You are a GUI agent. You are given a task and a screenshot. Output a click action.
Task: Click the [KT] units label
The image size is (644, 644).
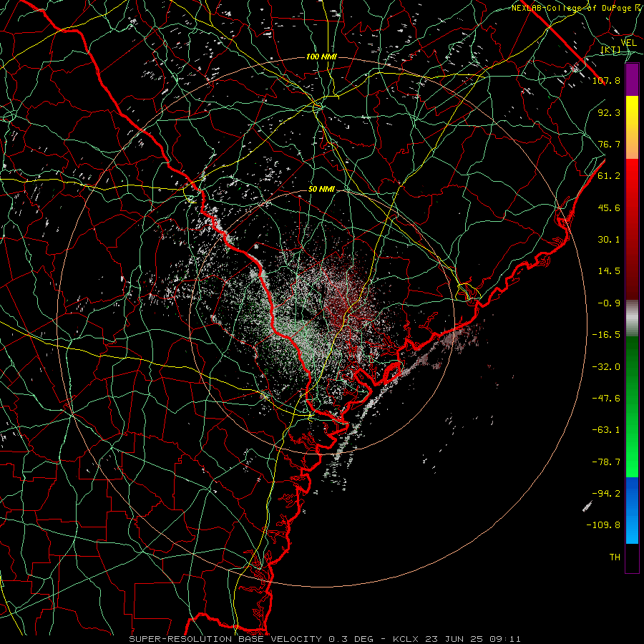click(610, 49)
